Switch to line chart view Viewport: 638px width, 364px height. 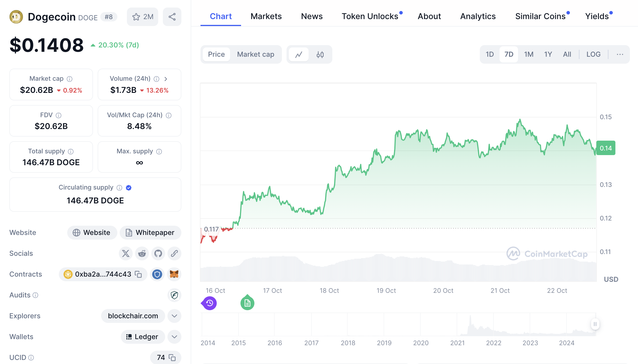click(299, 54)
